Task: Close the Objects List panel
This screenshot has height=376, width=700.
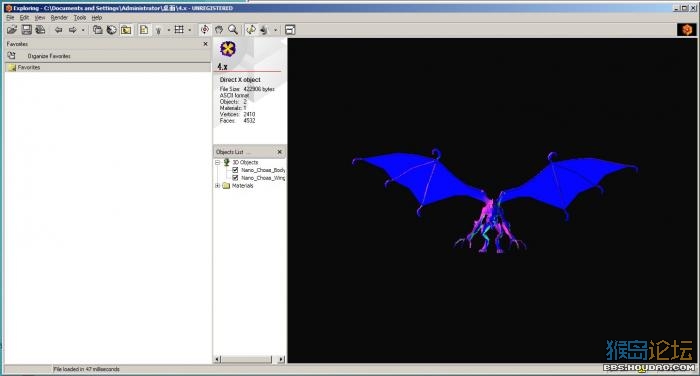Action: [x=279, y=152]
